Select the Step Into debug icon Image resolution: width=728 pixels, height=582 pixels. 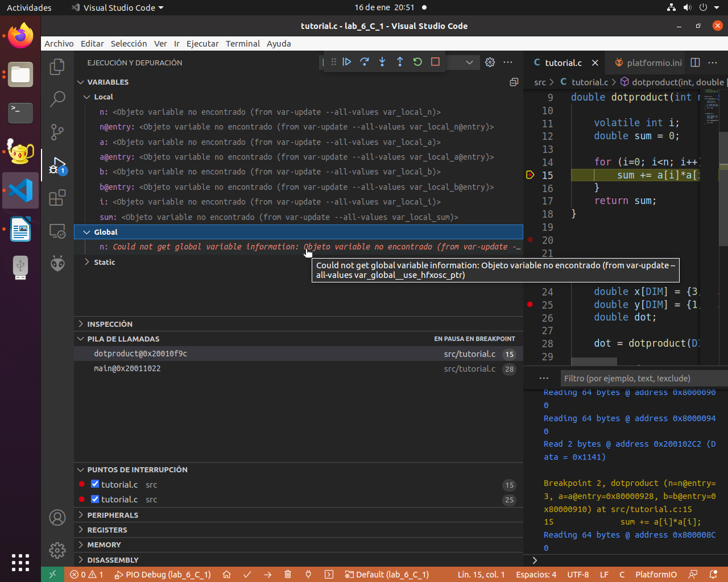382,62
